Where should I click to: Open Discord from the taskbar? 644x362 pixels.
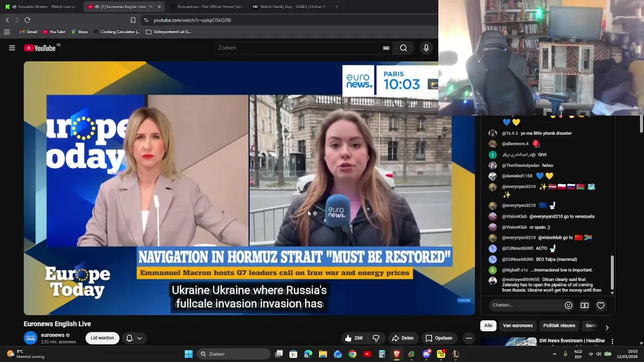tap(426, 354)
